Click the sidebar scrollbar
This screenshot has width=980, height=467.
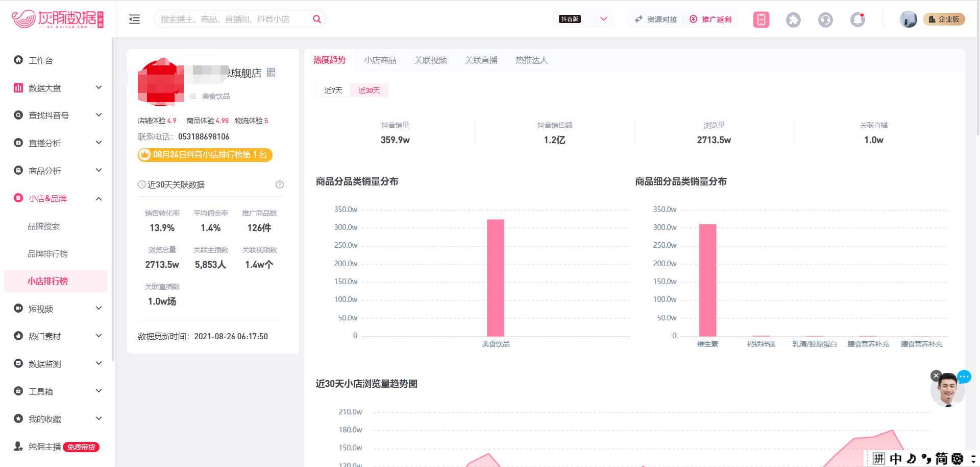click(113, 199)
